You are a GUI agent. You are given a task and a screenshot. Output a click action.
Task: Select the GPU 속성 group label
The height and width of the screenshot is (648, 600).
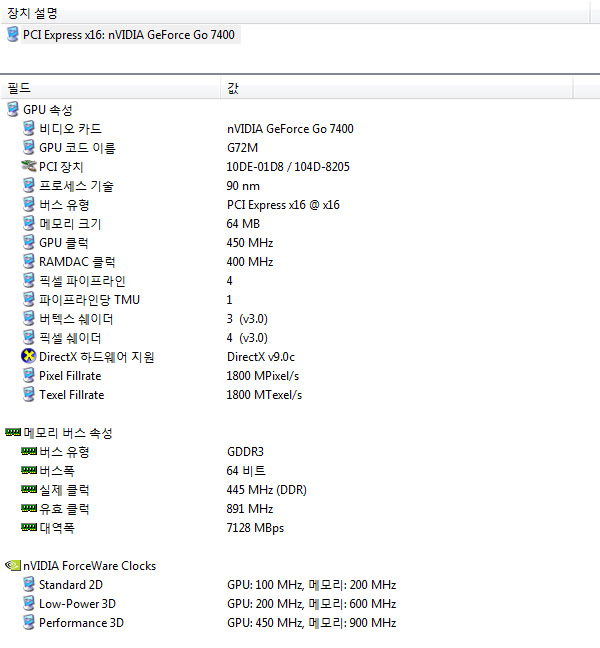pos(48,110)
